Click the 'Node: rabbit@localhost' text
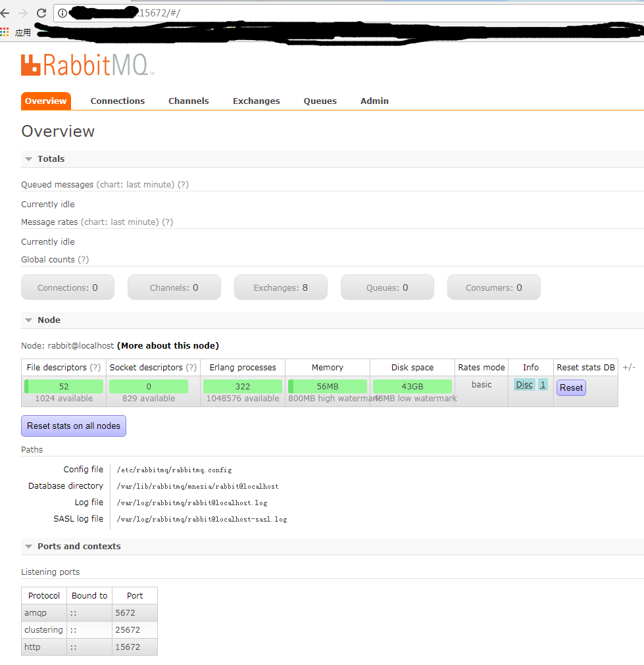 pos(68,345)
